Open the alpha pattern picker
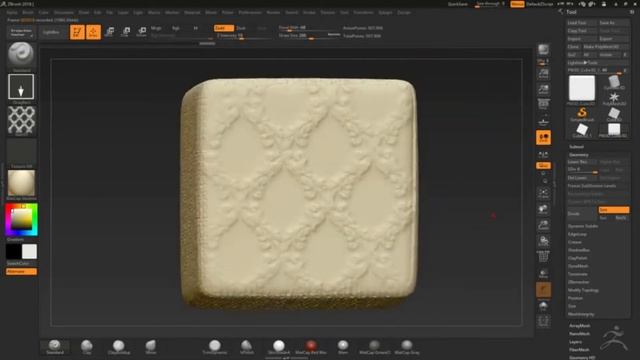The image size is (640, 360). point(21,119)
